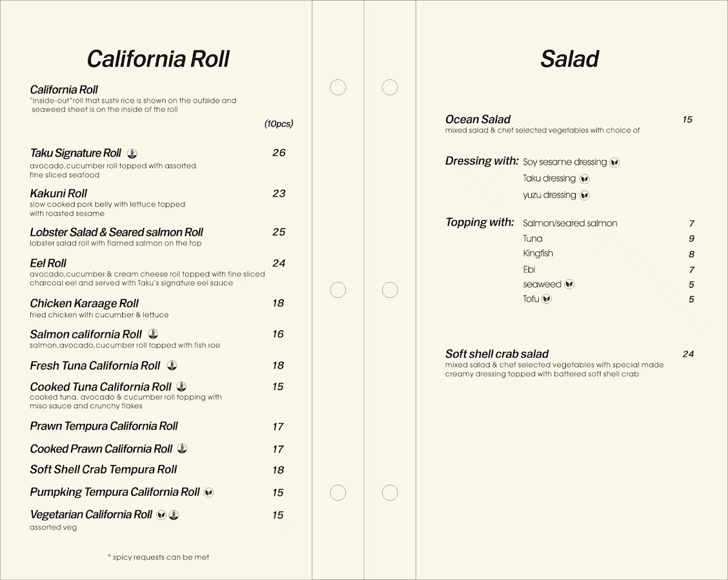This screenshot has height=580, width=728.
Task: Click the icon next to Salmon california Roll
Action: [153, 334]
